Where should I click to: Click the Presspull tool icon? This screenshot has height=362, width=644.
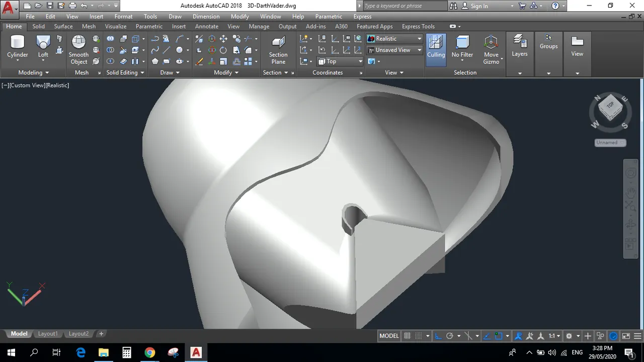[59, 50]
